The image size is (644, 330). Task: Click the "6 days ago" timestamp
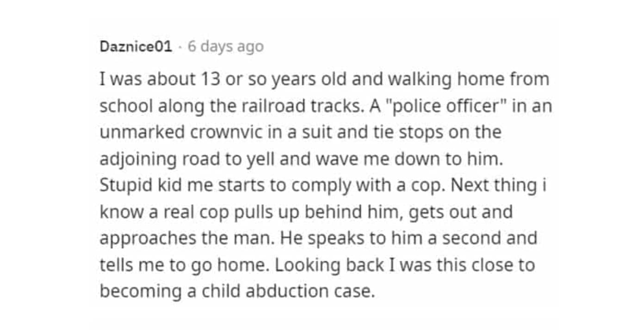pyautogui.click(x=226, y=47)
